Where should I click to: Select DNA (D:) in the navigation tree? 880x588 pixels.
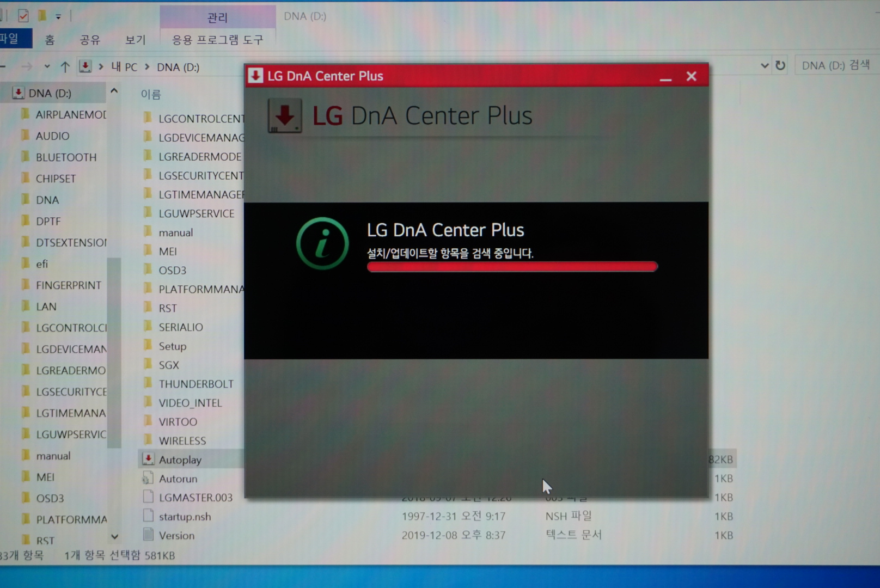click(x=50, y=93)
